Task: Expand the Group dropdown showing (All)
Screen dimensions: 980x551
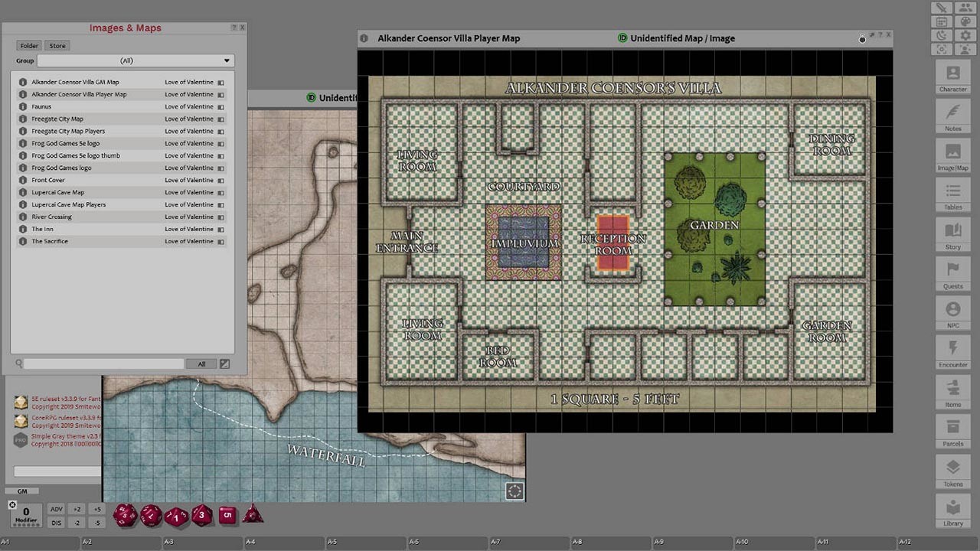Action: pyautogui.click(x=135, y=60)
